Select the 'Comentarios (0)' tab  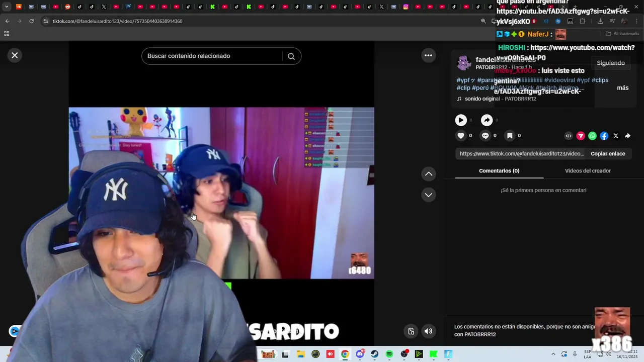point(499,171)
